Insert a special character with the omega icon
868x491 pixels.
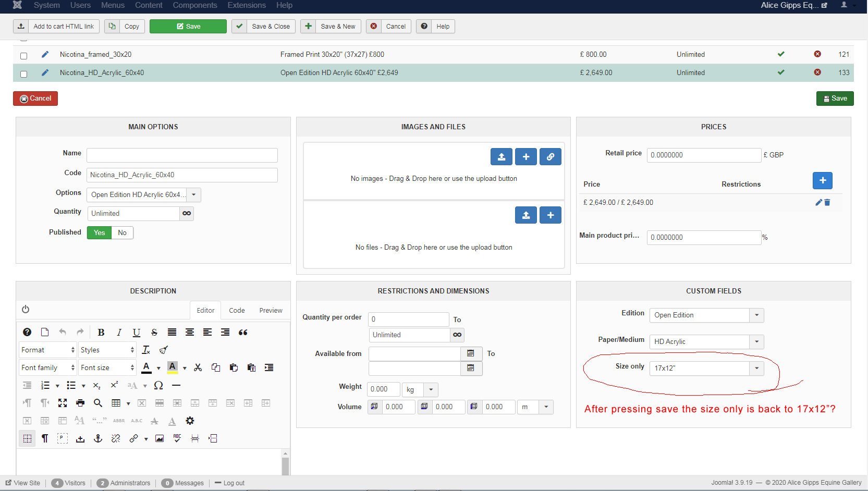[x=158, y=385]
